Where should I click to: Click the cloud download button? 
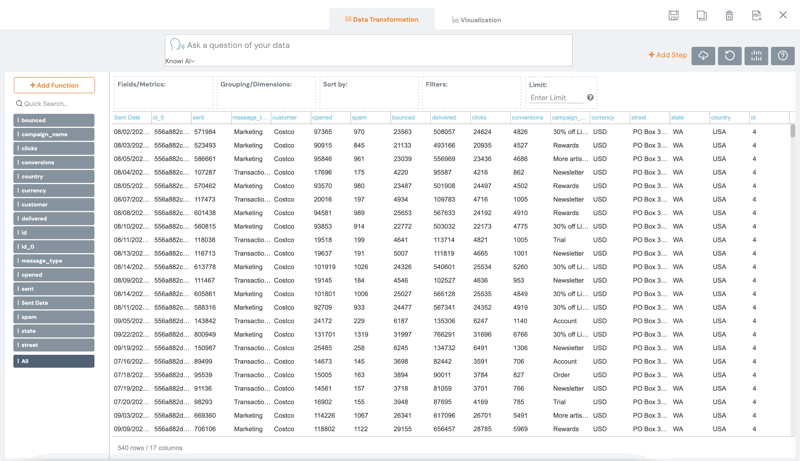[x=703, y=56]
